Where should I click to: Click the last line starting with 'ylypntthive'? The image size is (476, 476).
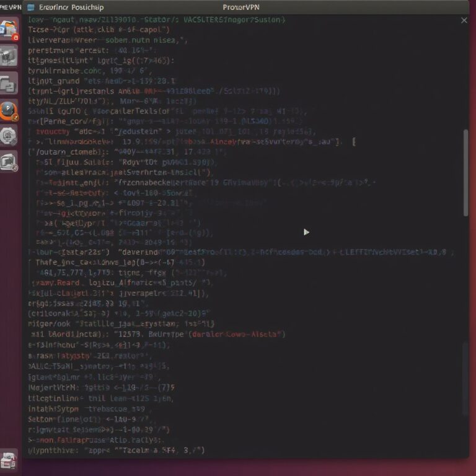117,450
